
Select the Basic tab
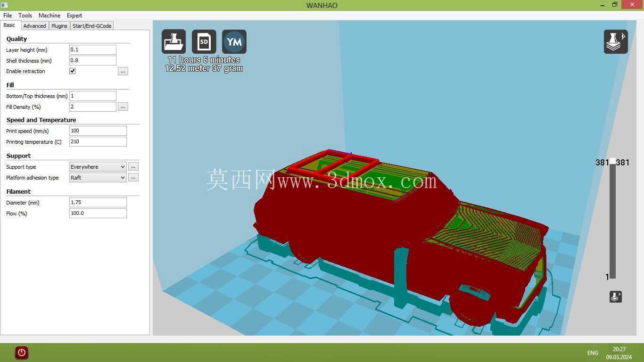[x=9, y=25]
